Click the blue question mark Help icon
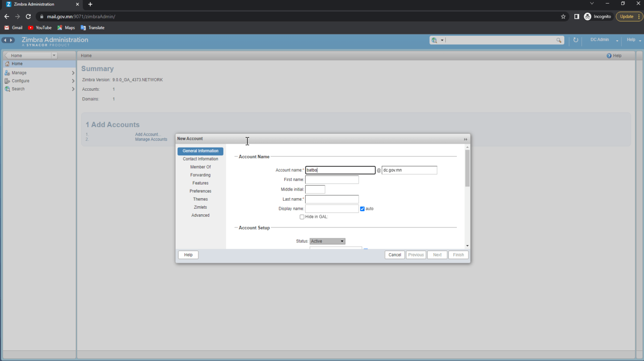This screenshot has width=644, height=361. point(609,55)
